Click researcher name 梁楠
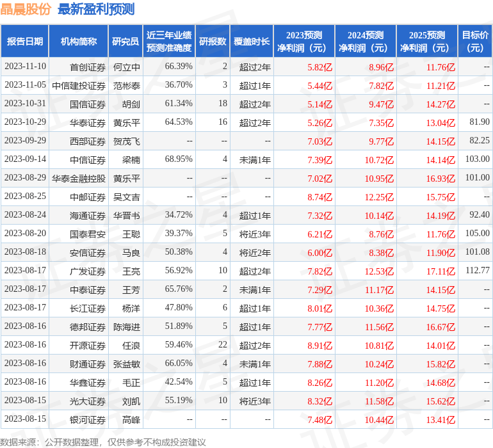This screenshot has height=448, width=493. [131, 160]
